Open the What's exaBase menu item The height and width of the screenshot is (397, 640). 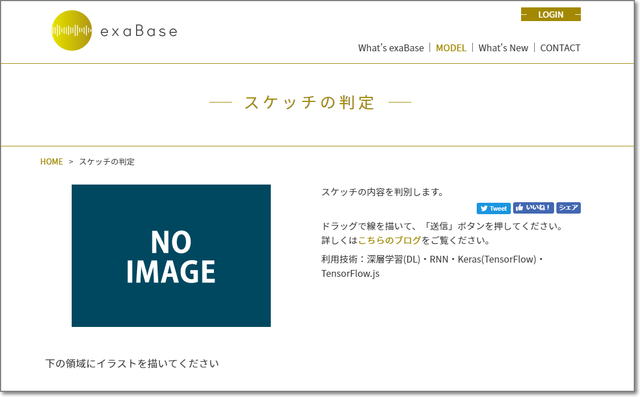tap(391, 48)
